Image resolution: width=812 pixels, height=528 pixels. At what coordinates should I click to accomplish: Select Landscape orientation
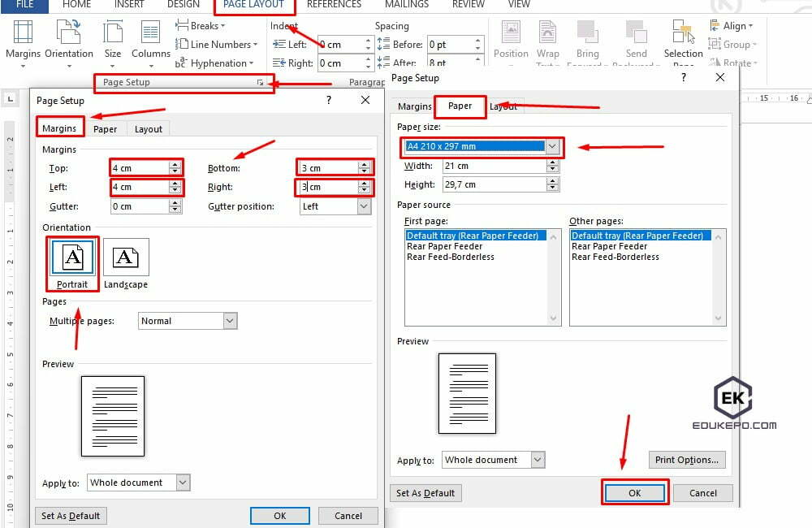pyautogui.click(x=126, y=258)
